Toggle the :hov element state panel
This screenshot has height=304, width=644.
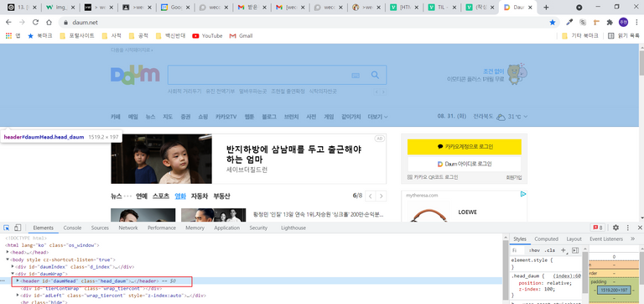point(534,250)
